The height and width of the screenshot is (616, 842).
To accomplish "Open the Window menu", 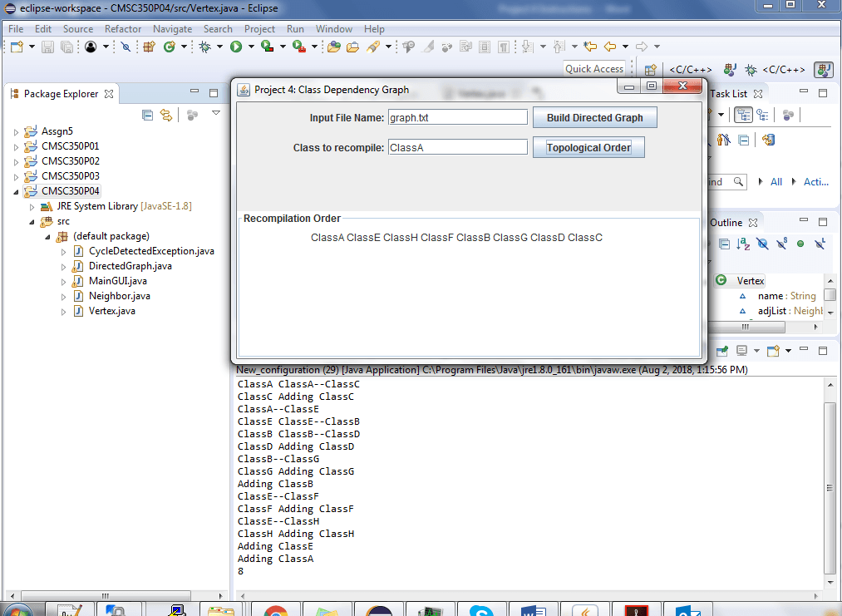I will pyautogui.click(x=334, y=29).
